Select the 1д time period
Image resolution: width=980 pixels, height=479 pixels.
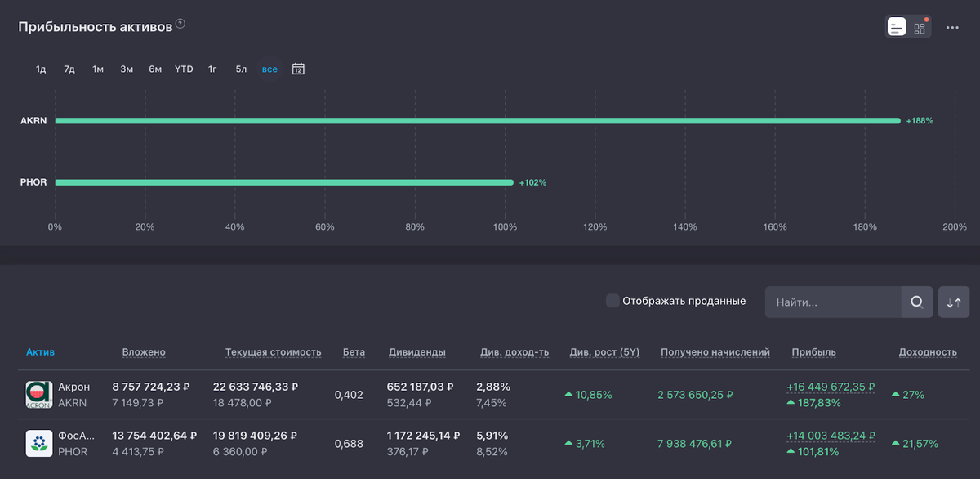click(x=41, y=69)
